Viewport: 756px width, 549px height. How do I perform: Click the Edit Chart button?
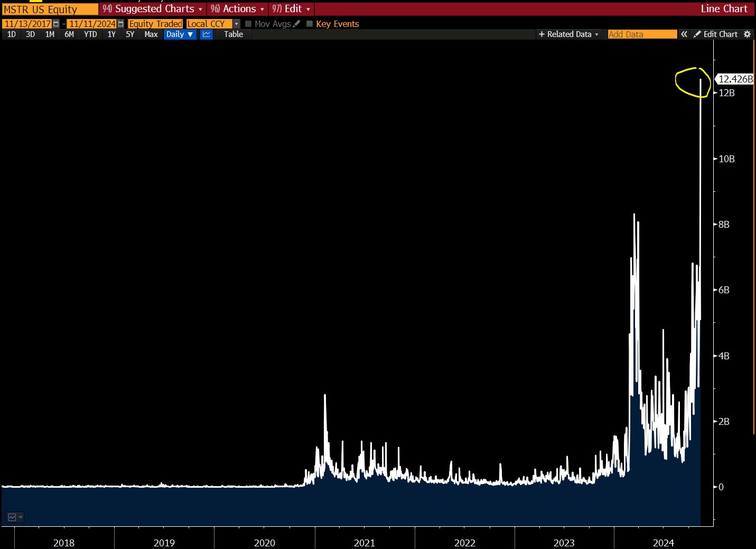(x=715, y=34)
